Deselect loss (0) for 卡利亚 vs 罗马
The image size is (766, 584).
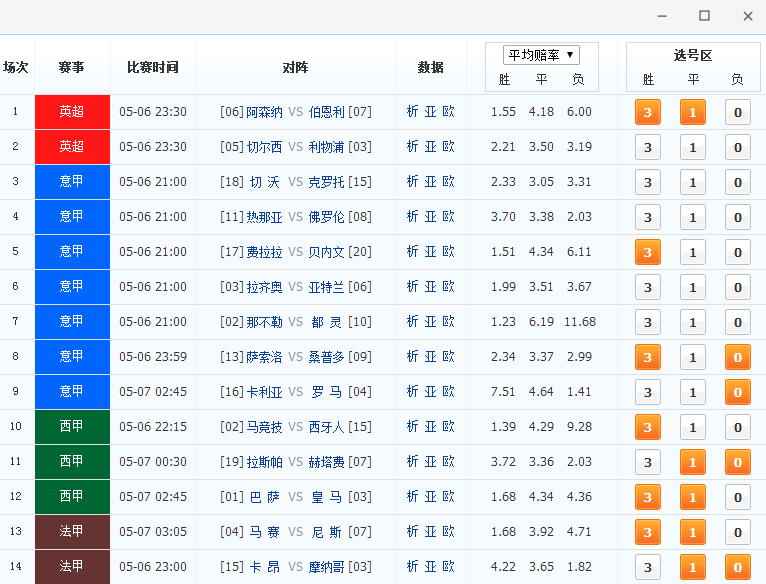pyautogui.click(x=738, y=392)
